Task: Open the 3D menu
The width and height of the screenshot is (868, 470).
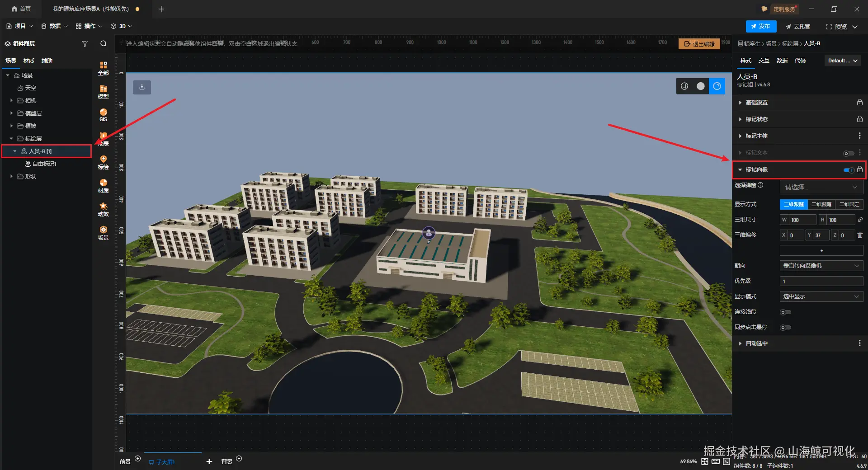Action: (122, 26)
